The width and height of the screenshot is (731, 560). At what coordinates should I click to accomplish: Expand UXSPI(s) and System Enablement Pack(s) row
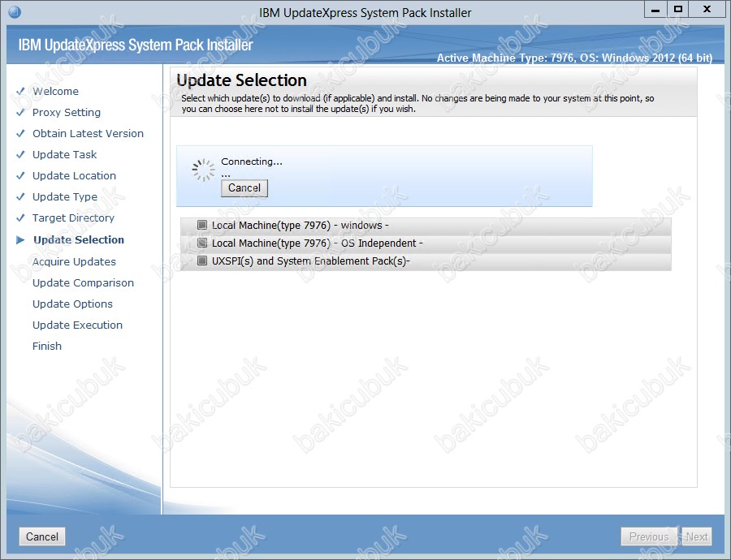click(426, 261)
